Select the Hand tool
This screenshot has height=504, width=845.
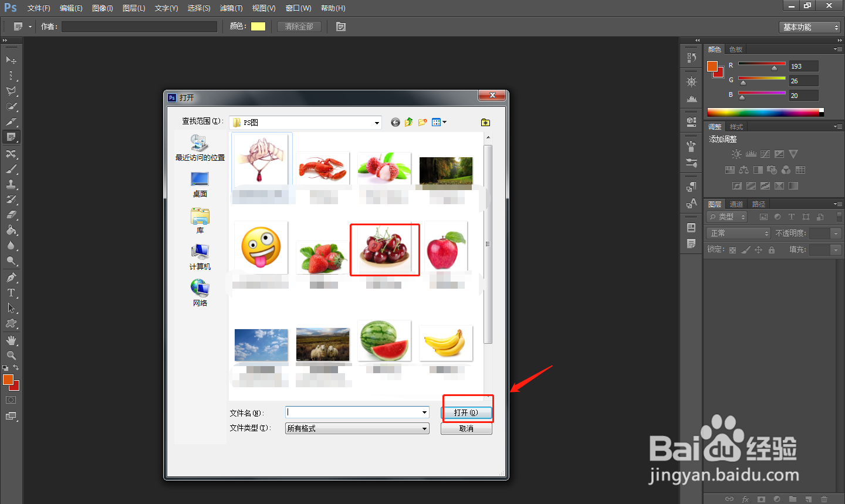11,340
